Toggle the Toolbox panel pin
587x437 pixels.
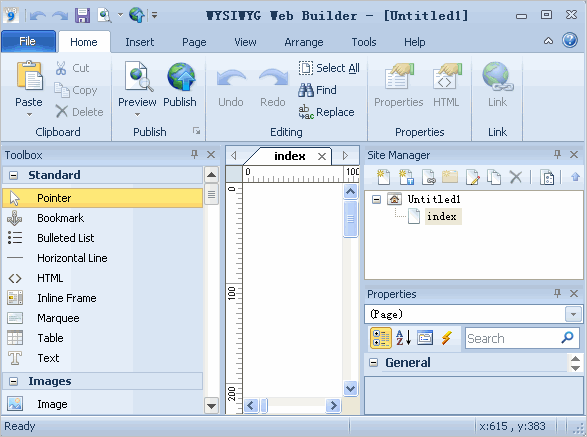[x=194, y=154]
